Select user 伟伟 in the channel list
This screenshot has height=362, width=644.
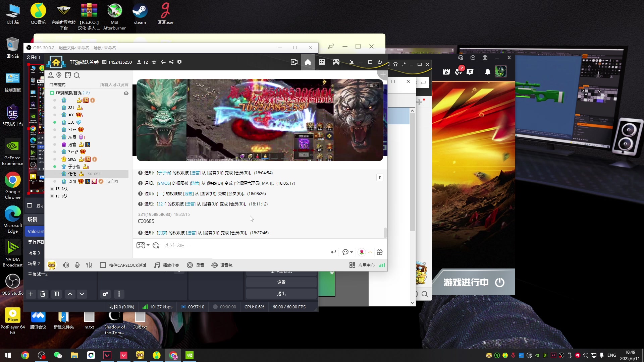click(x=87, y=174)
